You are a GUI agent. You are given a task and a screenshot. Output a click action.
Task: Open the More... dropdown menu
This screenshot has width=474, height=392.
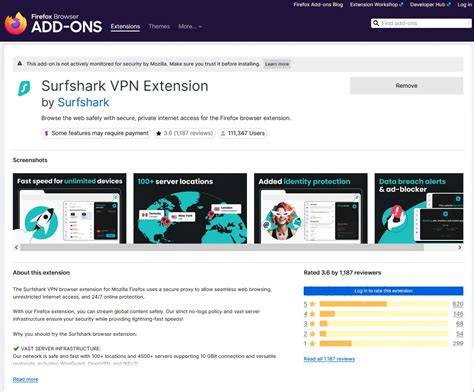point(190,26)
